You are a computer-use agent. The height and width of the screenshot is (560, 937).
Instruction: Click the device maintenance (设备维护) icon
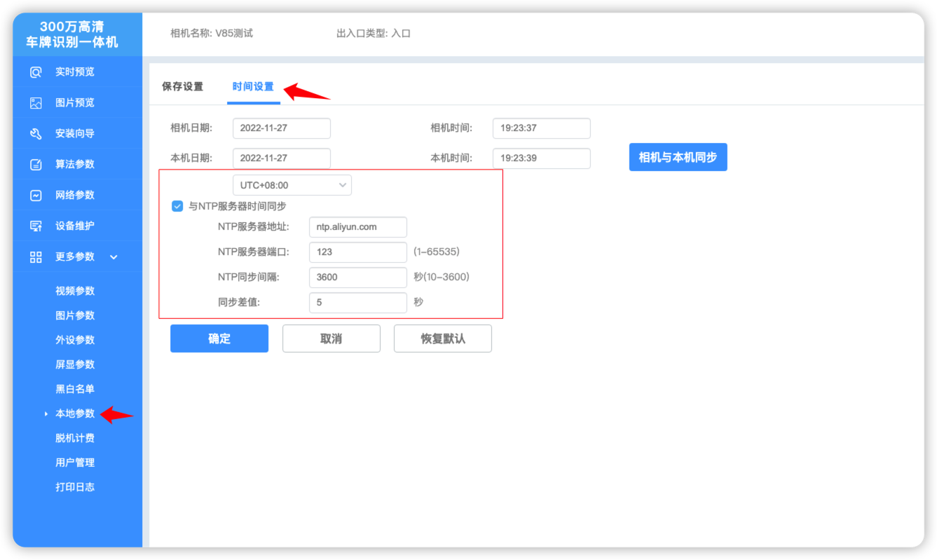tap(36, 226)
